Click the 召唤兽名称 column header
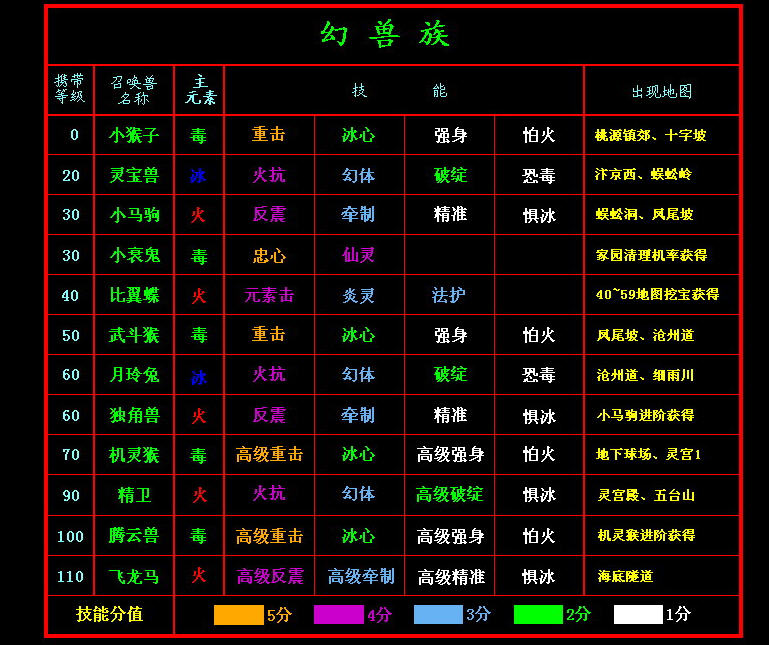769x645 pixels. pos(133,90)
